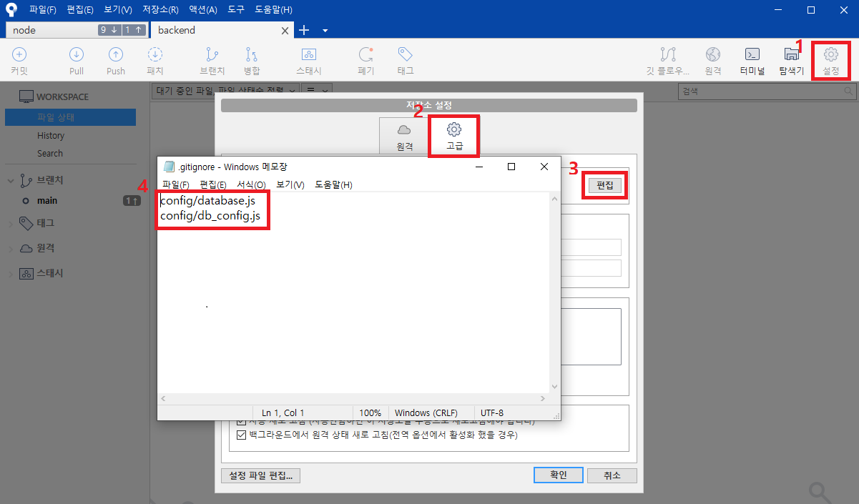Image resolution: width=859 pixels, height=504 pixels.
Task: Click the Ln 1, Col 1 status bar entry
Action: click(283, 412)
